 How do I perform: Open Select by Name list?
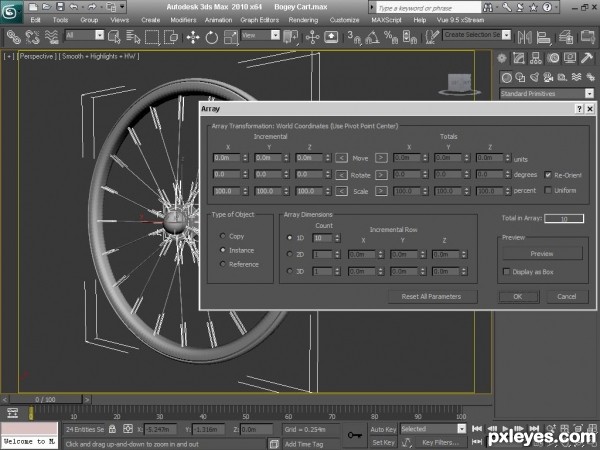pos(133,37)
